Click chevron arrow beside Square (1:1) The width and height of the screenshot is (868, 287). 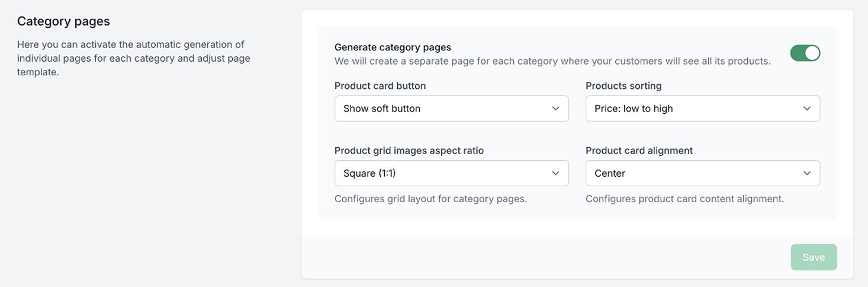click(x=555, y=173)
